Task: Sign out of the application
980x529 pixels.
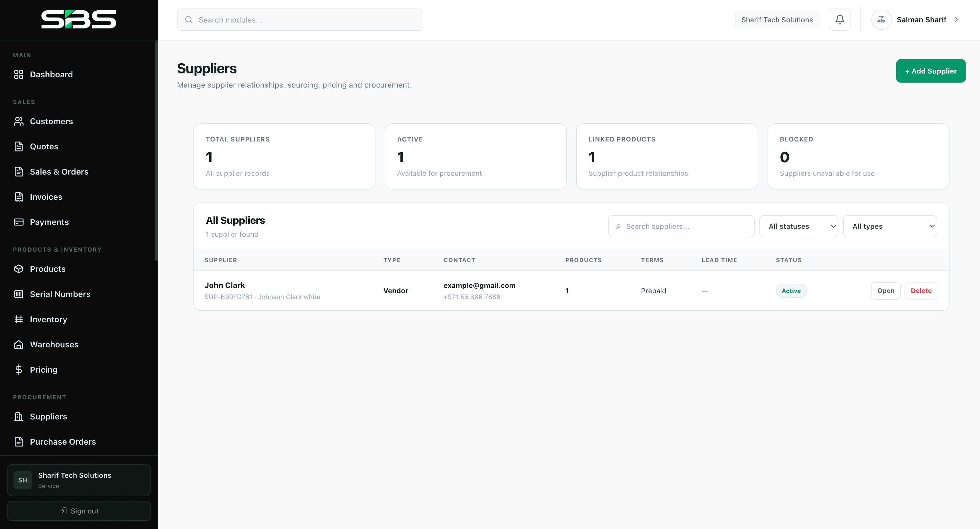Action: point(79,511)
